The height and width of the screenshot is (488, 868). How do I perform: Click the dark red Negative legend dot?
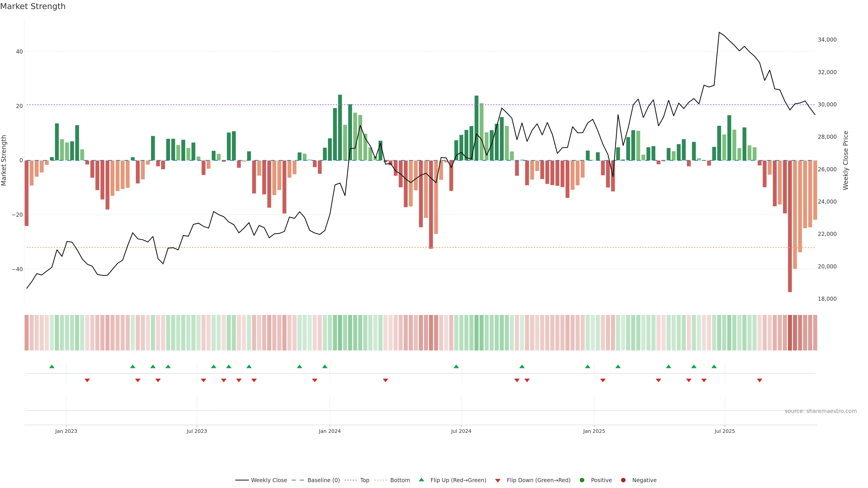623,480
